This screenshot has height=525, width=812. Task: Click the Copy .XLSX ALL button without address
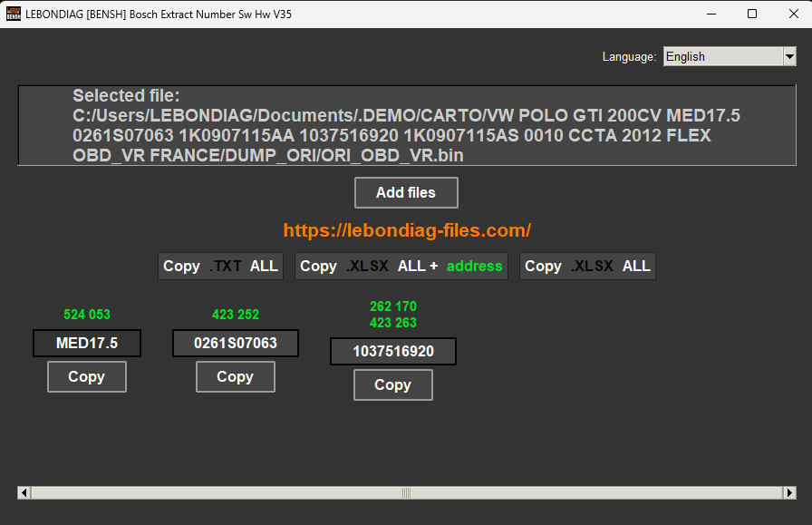587,266
